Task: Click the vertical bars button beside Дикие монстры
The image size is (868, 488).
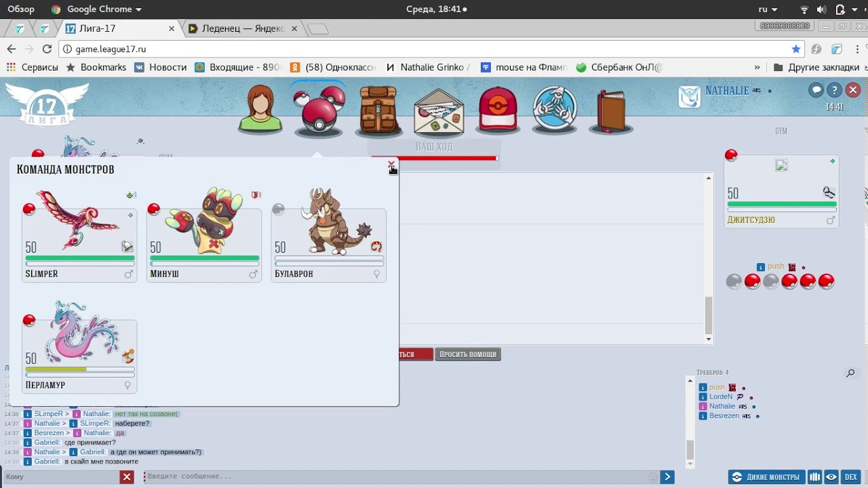Action: pos(815,477)
